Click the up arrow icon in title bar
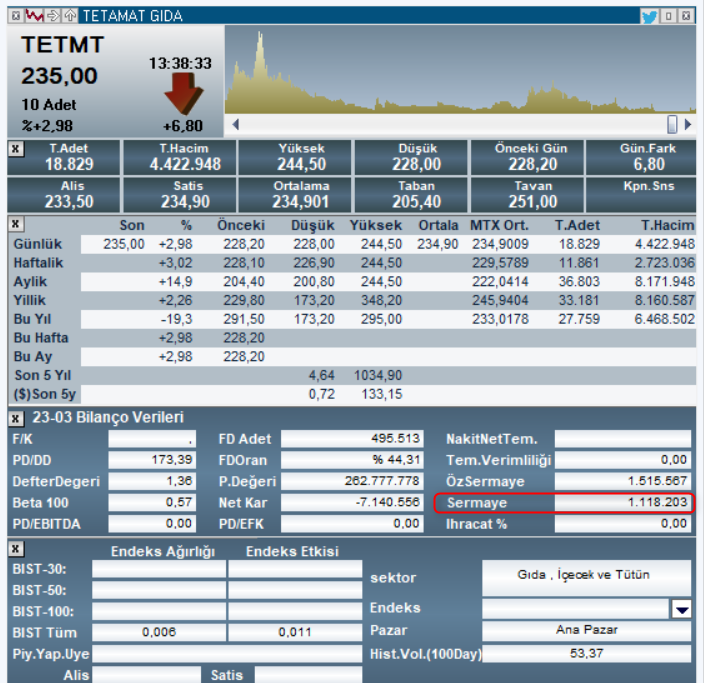 [70, 16]
